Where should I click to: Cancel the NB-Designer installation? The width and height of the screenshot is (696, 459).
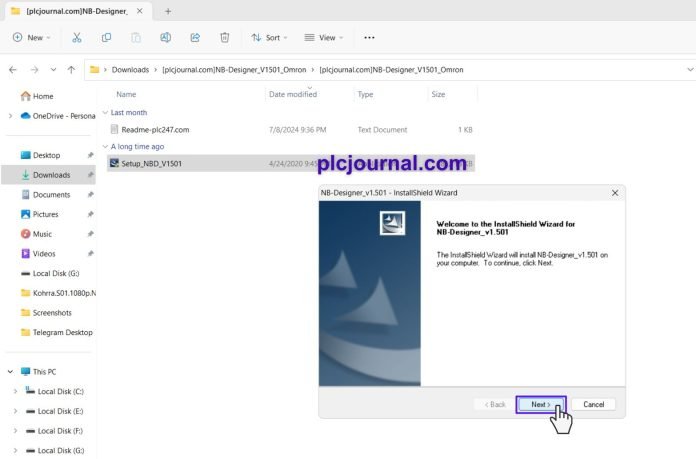[x=593, y=404]
